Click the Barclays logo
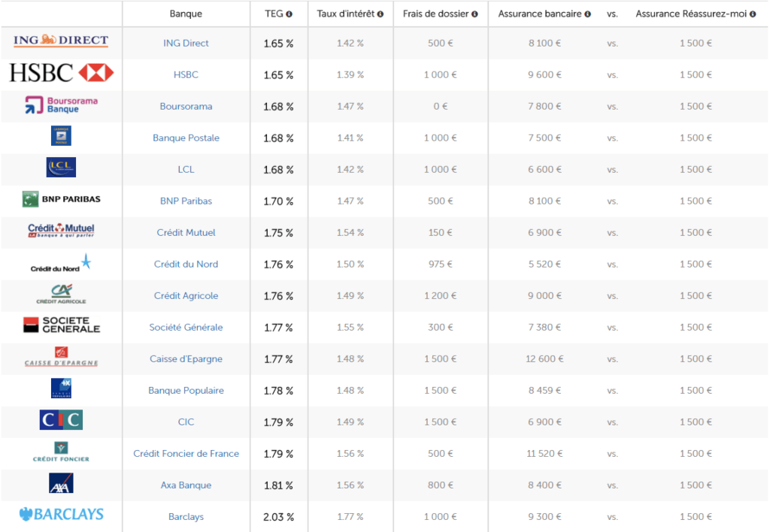 (x=61, y=515)
